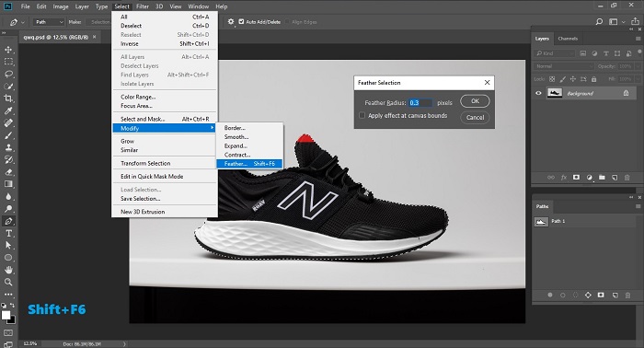644x348 pixels.
Task: Open Layers panel flyout menu
Action: click(x=638, y=39)
